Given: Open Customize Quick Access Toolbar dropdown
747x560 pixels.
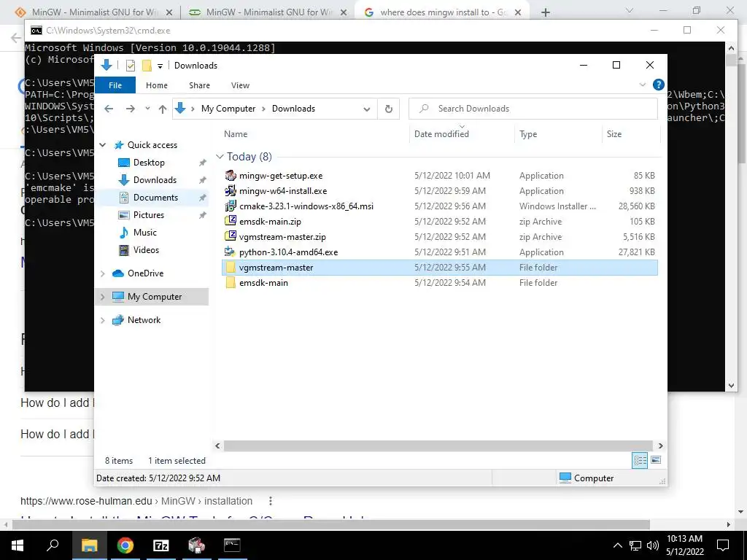Looking at the screenshot, I should click(x=160, y=66).
